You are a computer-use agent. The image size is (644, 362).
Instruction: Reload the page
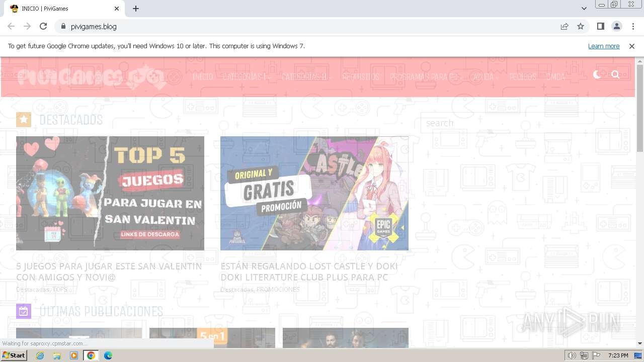pyautogui.click(x=43, y=26)
